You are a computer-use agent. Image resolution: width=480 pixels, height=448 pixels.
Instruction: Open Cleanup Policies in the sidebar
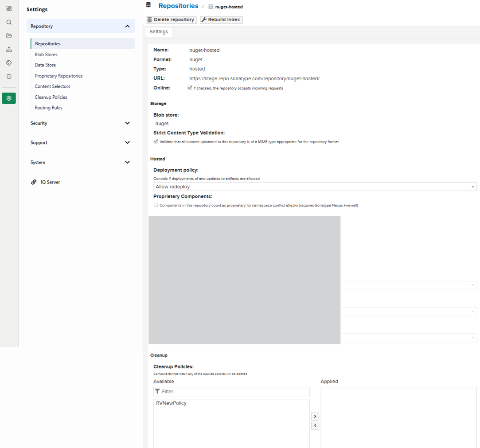pyautogui.click(x=51, y=97)
